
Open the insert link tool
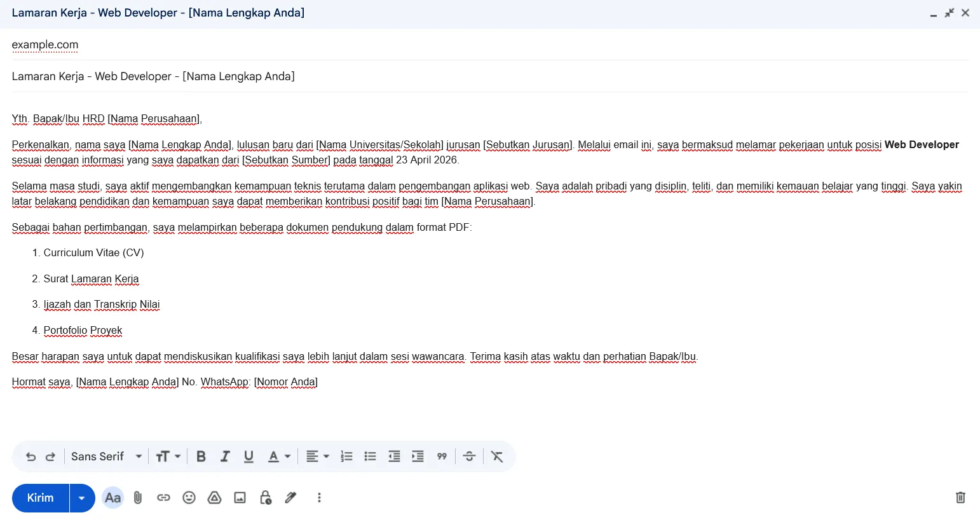(x=163, y=498)
